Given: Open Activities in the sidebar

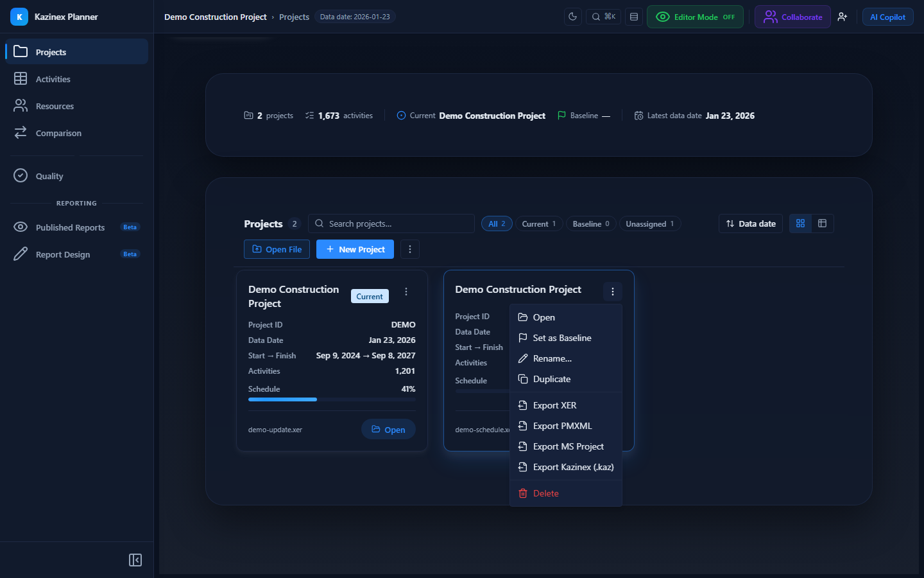Looking at the screenshot, I should pos(77,79).
